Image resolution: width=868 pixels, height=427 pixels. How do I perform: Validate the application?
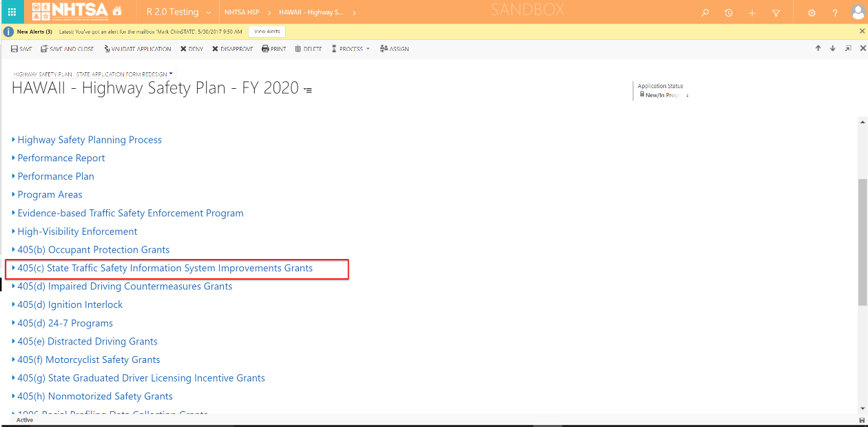pyautogui.click(x=137, y=49)
